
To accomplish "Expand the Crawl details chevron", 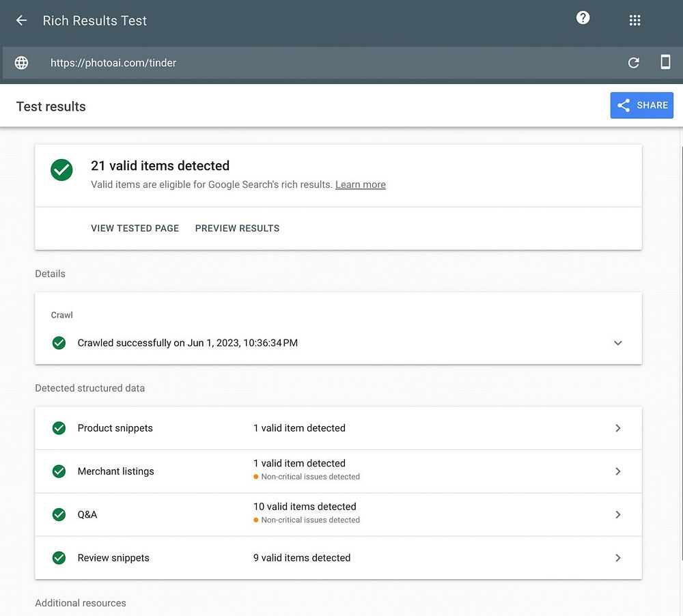I will [617, 343].
